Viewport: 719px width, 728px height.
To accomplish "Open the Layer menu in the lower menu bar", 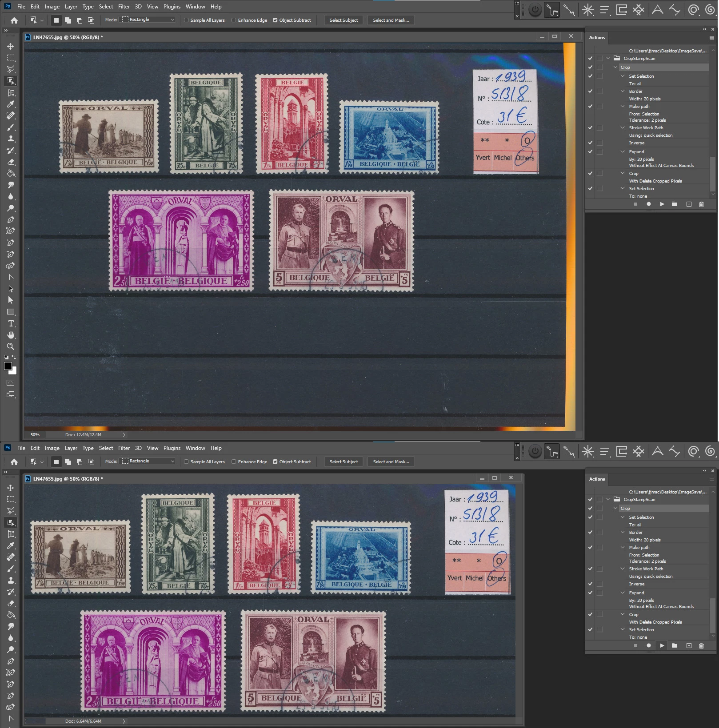I will pos(71,448).
